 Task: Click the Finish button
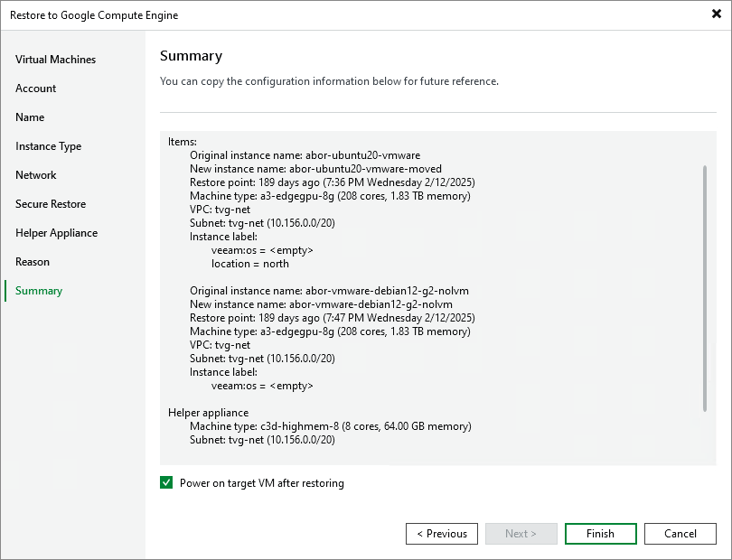click(600, 534)
